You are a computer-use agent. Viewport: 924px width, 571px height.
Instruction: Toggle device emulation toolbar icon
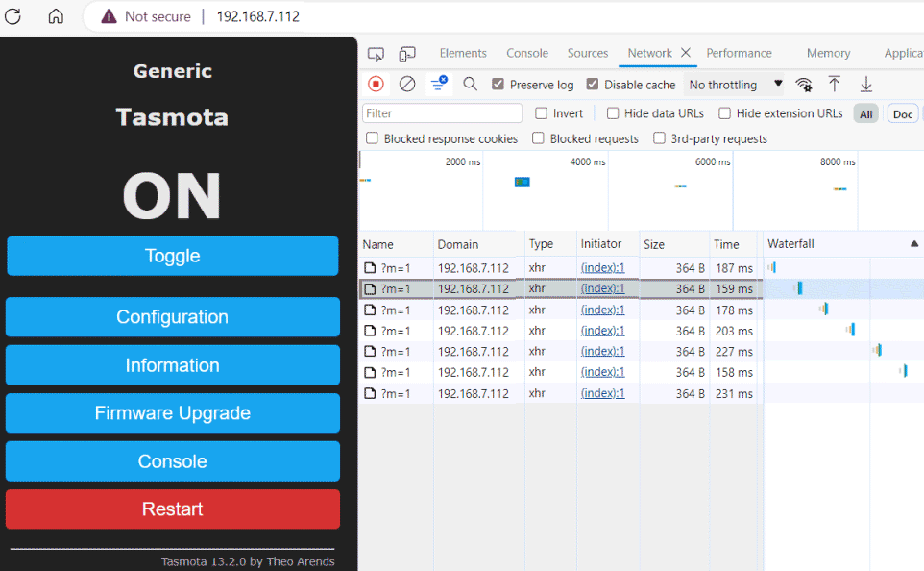point(407,54)
